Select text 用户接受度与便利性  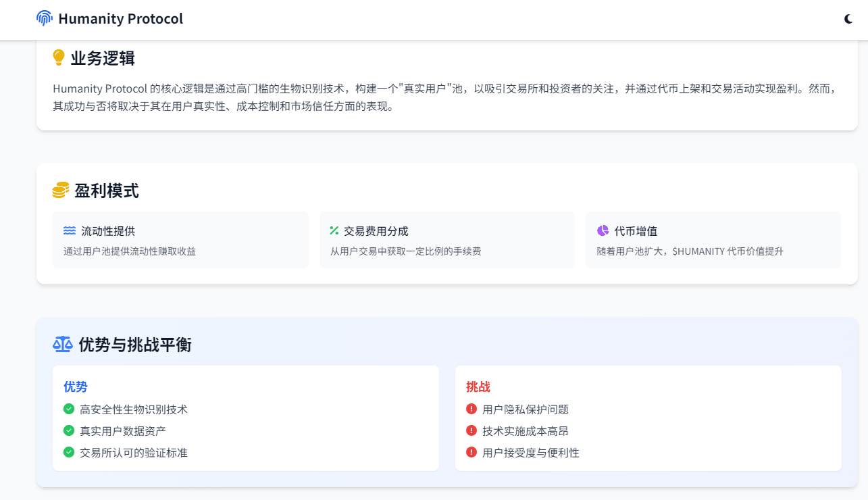(x=531, y=453)
